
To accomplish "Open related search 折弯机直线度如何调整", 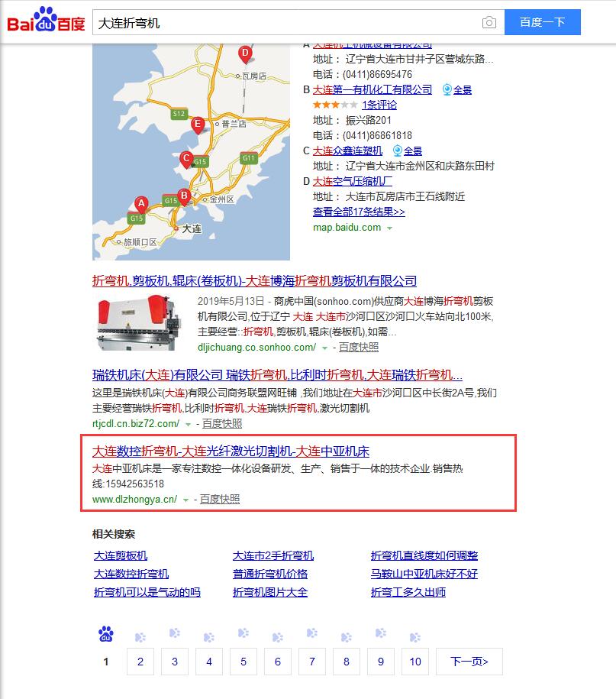I will 424,556.
